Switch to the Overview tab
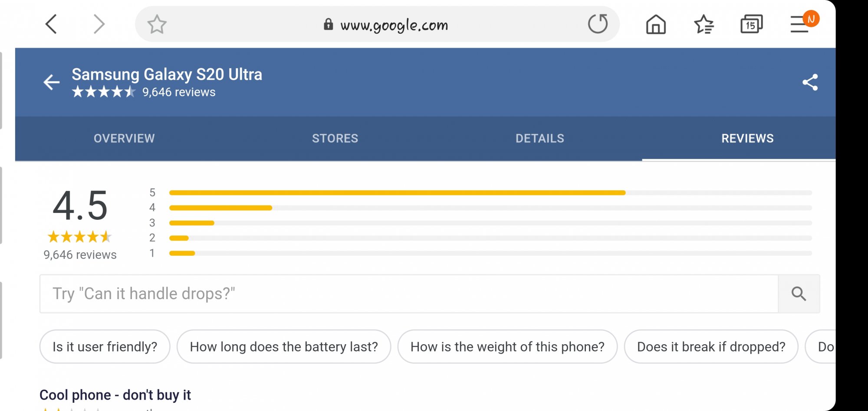868x411 pixels. [x=124, y=138]
